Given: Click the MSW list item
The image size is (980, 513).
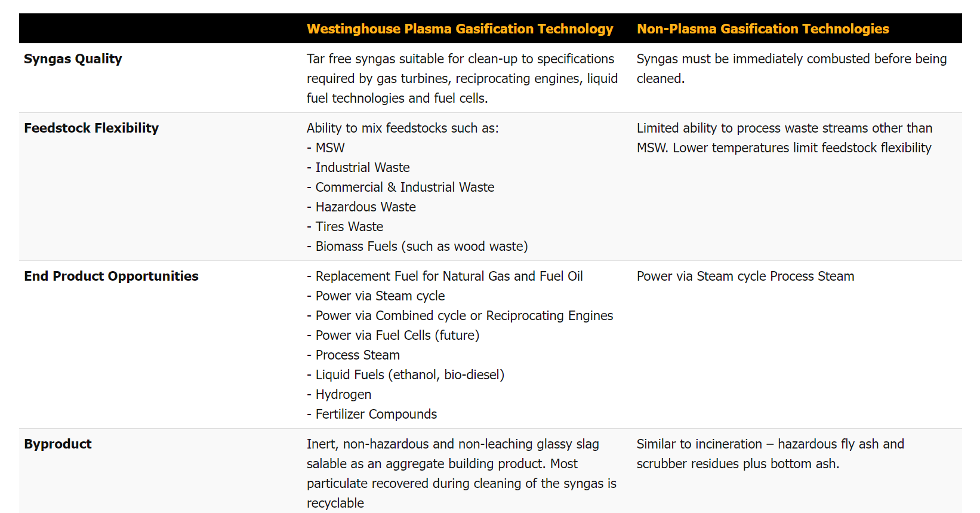Looking at the screenshot, I should click(329, 148).
